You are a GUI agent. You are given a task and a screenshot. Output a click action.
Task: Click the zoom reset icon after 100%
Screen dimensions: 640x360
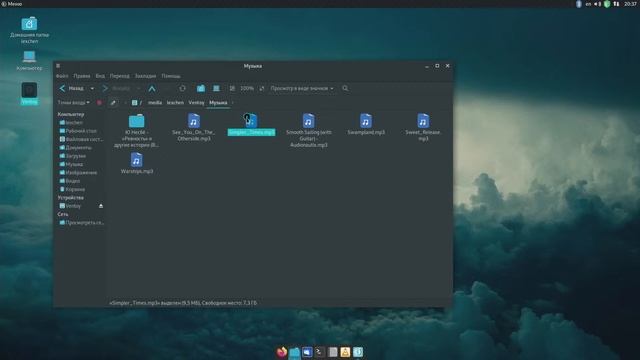pos(262,88)
